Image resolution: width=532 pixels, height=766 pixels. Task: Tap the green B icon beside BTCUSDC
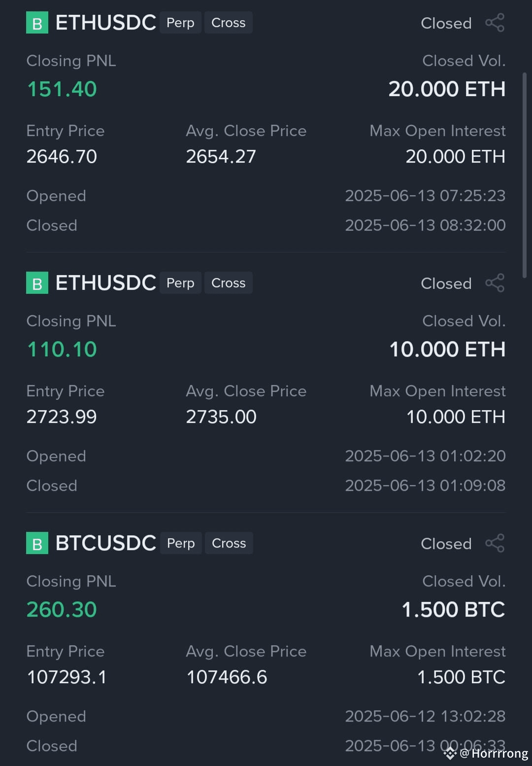tap(37, 543)
